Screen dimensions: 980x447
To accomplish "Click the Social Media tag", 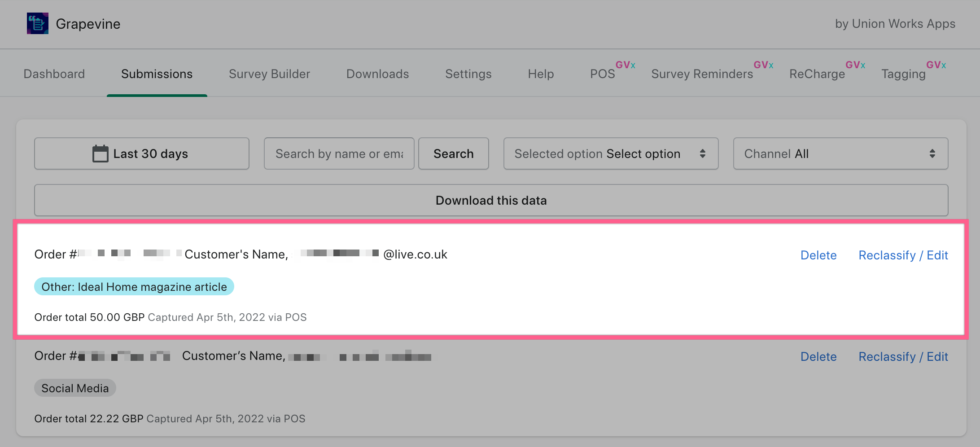I will coord(75,388).
